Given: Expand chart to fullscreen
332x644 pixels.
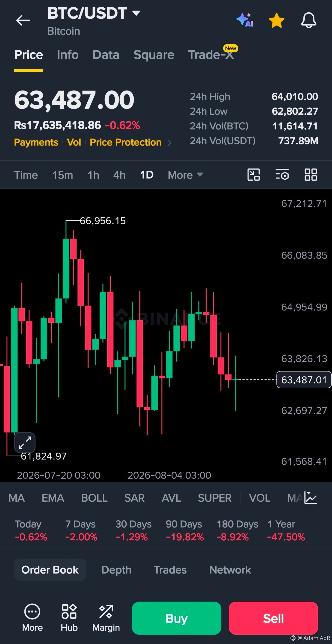Looking at the screenshot, I should point(25,442).
